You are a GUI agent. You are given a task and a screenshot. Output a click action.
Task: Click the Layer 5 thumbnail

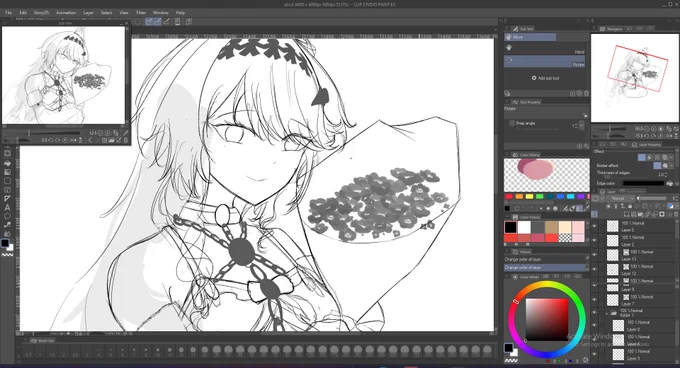(x=612, y=226)
